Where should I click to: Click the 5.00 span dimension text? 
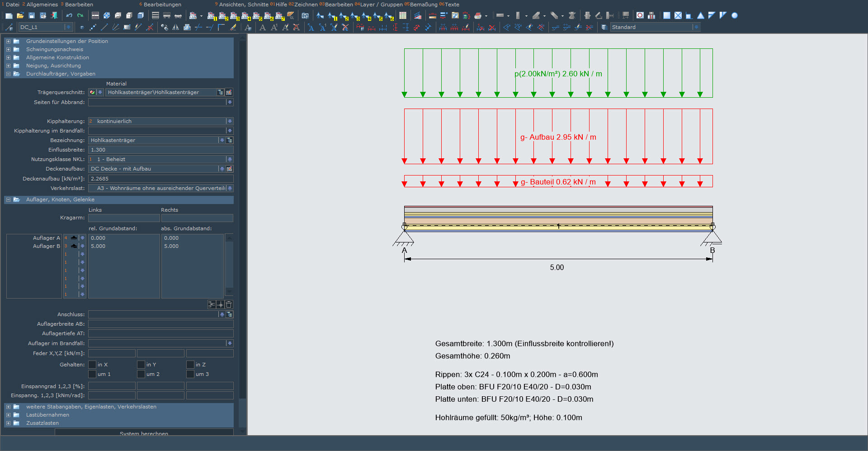(x=557, y=267)
